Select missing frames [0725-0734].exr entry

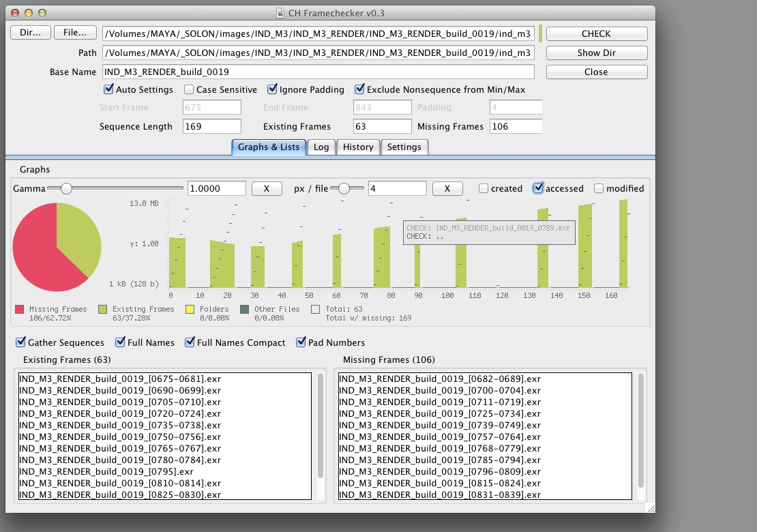[x=485, y=414]
